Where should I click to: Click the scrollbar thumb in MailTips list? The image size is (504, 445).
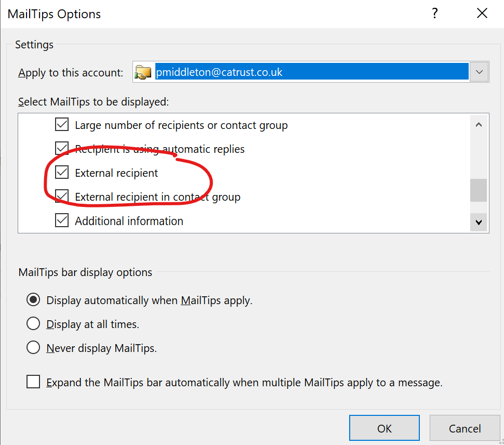479,190
